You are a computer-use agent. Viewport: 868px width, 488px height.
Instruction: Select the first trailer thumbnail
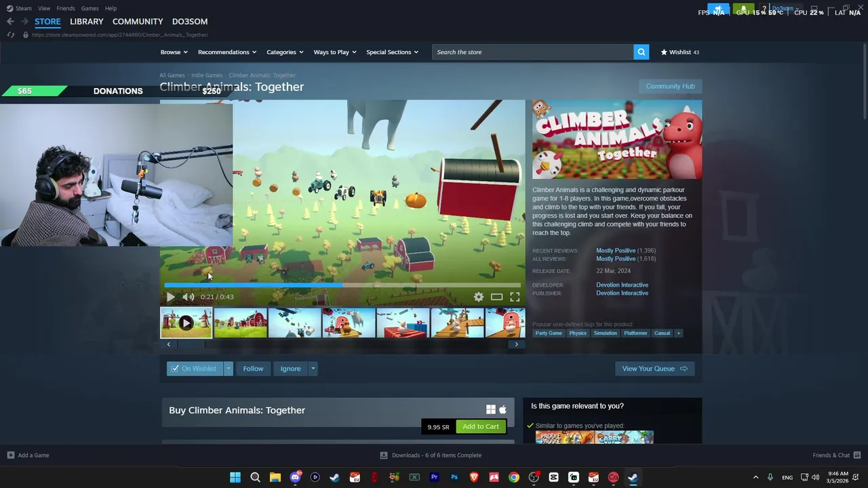(x=186, y=323)
